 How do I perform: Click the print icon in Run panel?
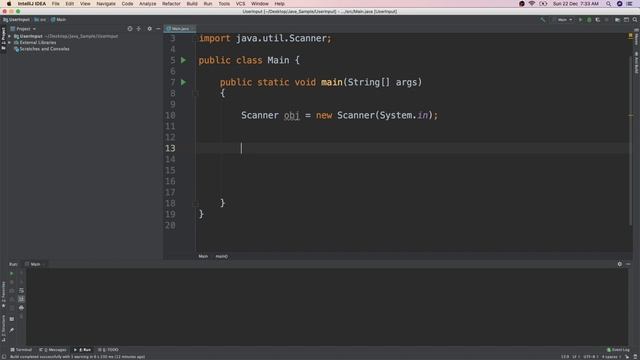click(x=21, y=308)
